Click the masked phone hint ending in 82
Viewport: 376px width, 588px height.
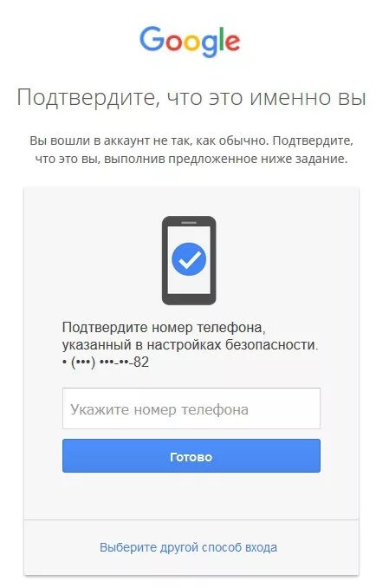click(x=106, y=362)
